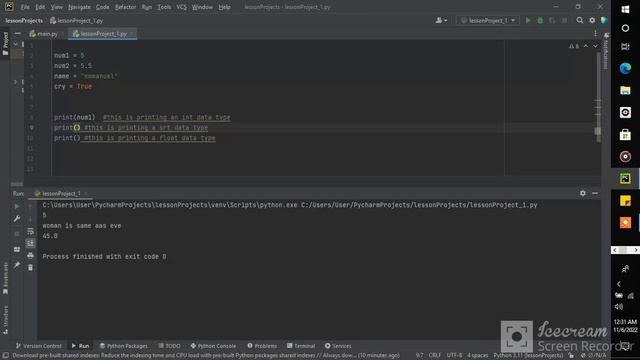Click the print(num1) code line
This screenshot has width=640, height=360.
pyautogui.click(x=74, y=117)
